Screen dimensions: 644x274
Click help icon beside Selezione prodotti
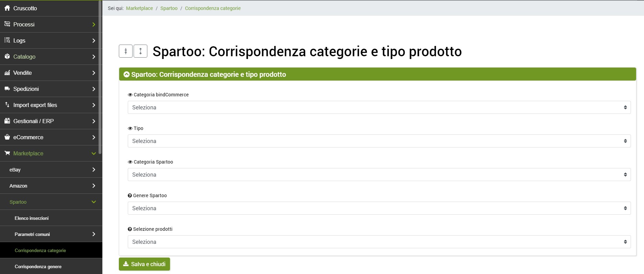130,229
